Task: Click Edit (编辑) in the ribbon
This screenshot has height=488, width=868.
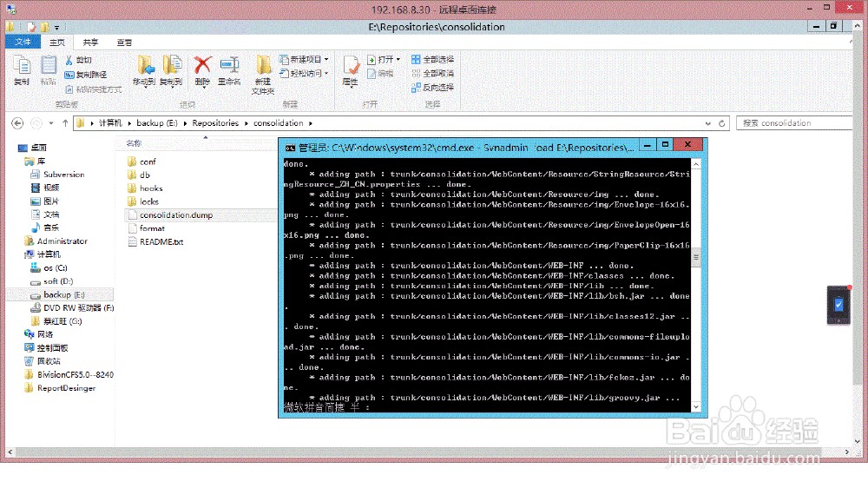Action: (380, 73)
